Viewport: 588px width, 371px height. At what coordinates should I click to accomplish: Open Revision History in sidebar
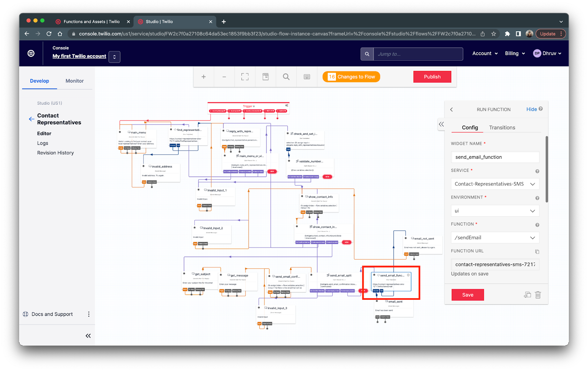click(55, 153)
